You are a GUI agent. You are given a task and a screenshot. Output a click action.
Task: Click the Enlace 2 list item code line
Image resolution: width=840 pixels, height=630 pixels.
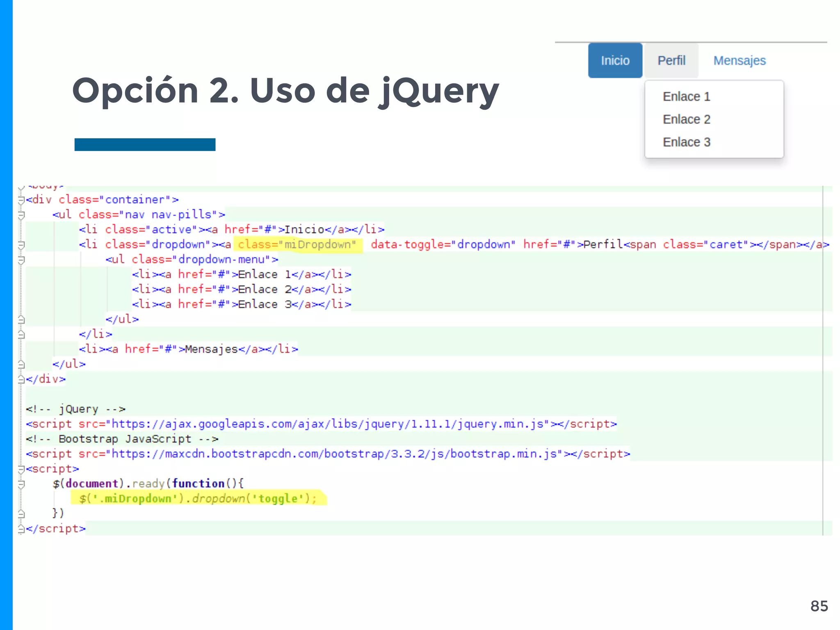pos(242,289)
